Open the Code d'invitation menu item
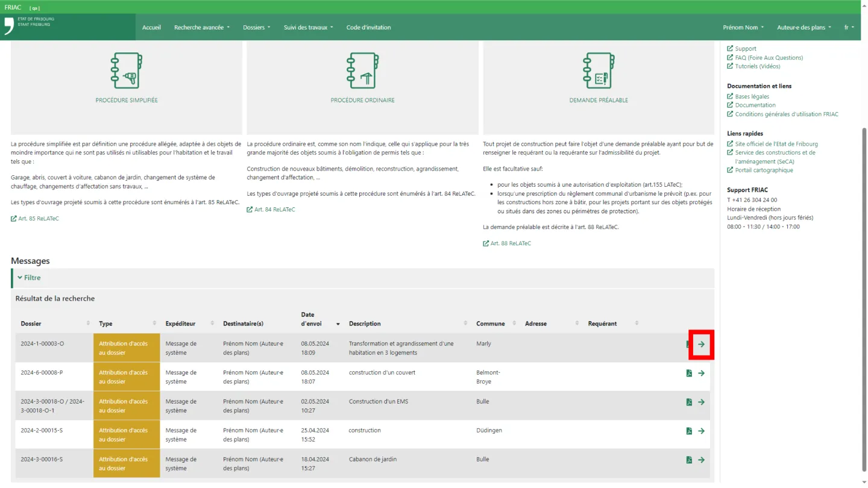Image resolution: width=868 pixels, height=488 pixels. 368,28
